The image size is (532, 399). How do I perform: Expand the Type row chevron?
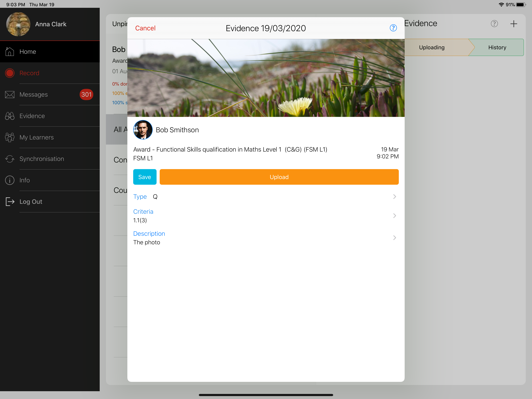click(395, 197)
